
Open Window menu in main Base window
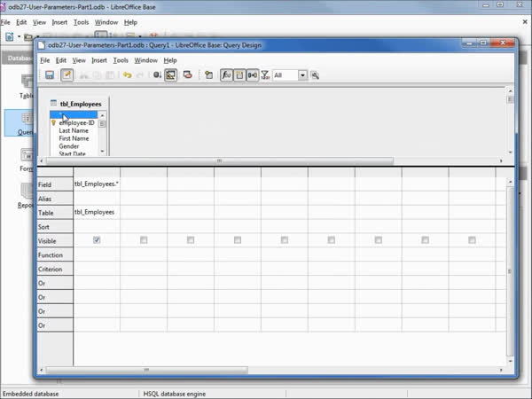coord(106,22)
